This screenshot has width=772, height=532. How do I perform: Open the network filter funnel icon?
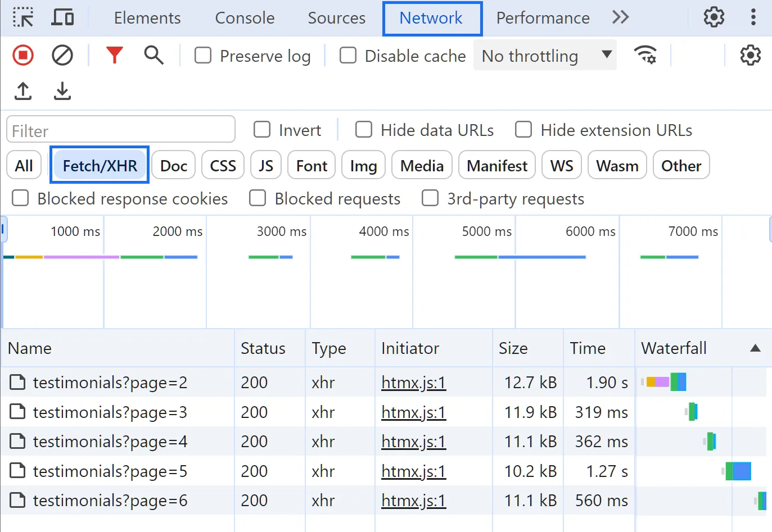coord(115,55)
